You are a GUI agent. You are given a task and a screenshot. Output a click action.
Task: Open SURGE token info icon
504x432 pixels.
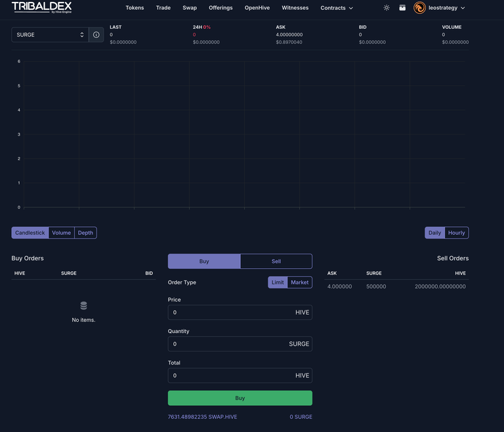click(x=96, y=35)
